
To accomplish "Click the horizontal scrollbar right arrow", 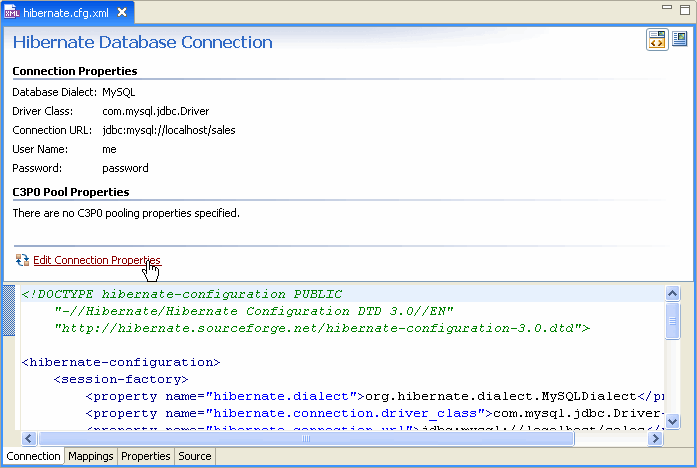I will [655, 439].
